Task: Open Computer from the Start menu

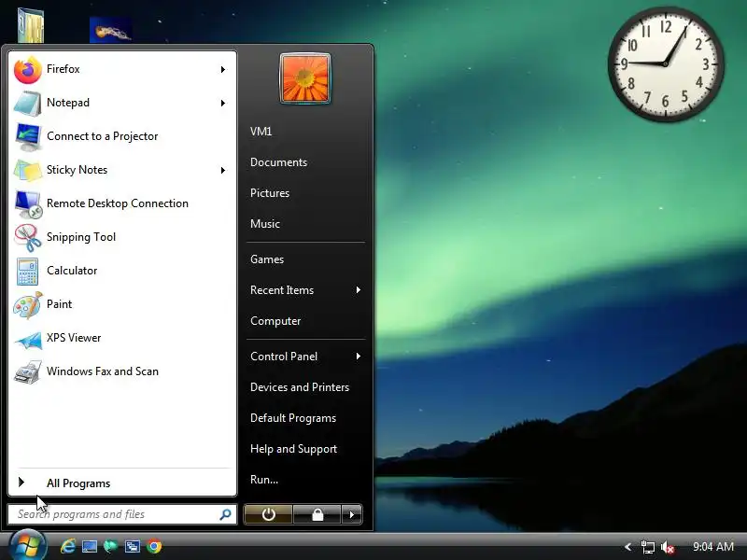Action: [x=275, y=321]
